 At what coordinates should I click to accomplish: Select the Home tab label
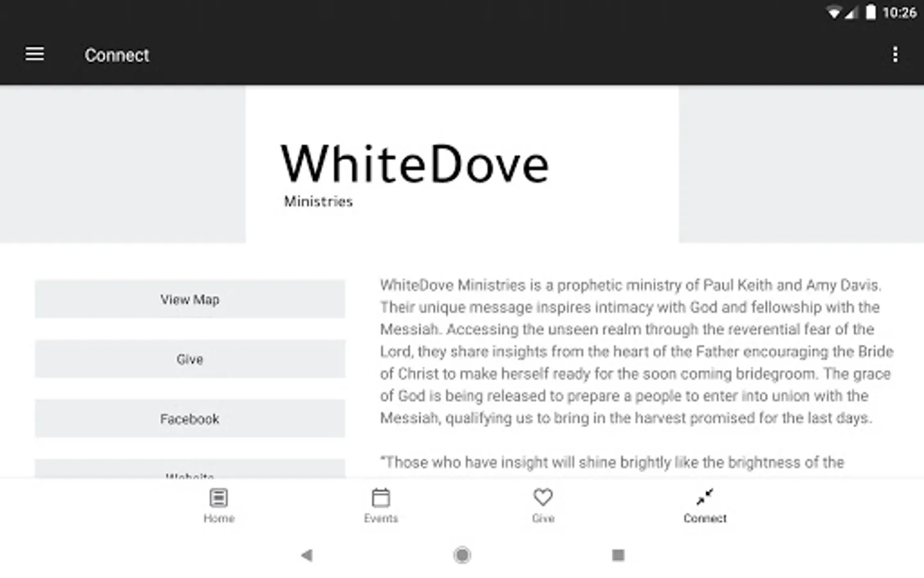click(x=219, y=518)
